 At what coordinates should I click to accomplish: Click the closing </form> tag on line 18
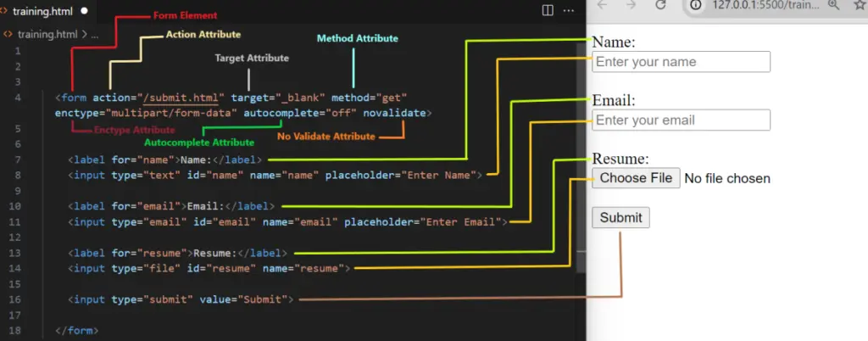pyautogui.click(x=77, y=331)
